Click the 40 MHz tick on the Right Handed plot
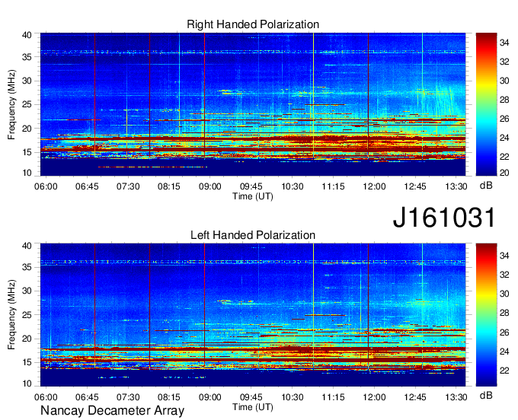The width and height of the screenshot is (518, 420). coord(27,35)
